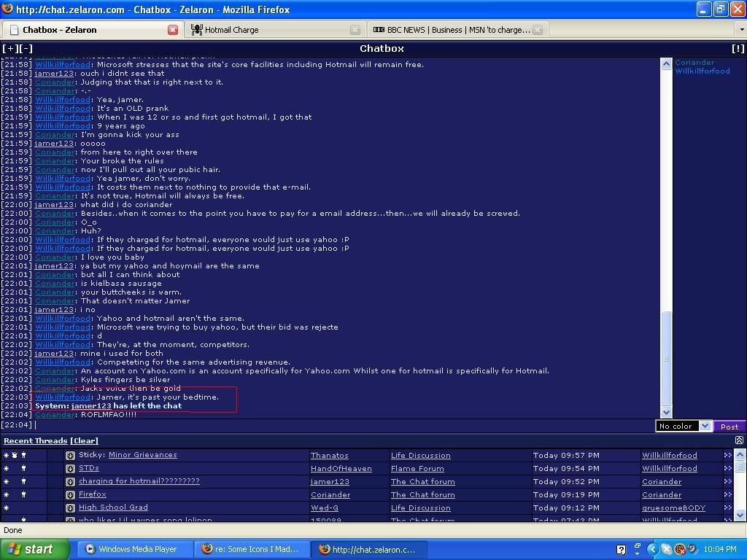Screen dimensions: 747x560
Task: Click the [!] button in Chatbox header
Action: point(738,49)
